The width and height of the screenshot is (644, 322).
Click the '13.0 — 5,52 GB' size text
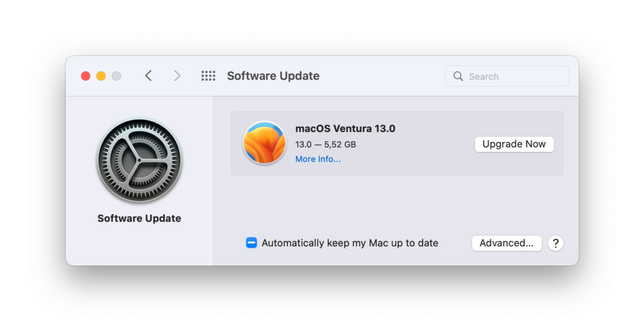(x=325, y=144)
